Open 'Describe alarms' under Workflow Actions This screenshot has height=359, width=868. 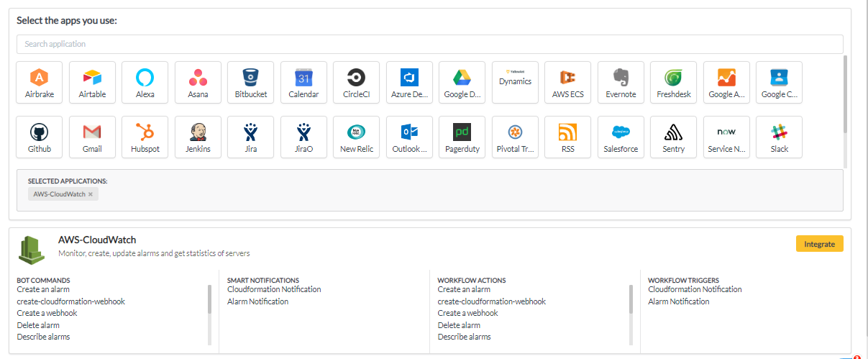point(465,337)
